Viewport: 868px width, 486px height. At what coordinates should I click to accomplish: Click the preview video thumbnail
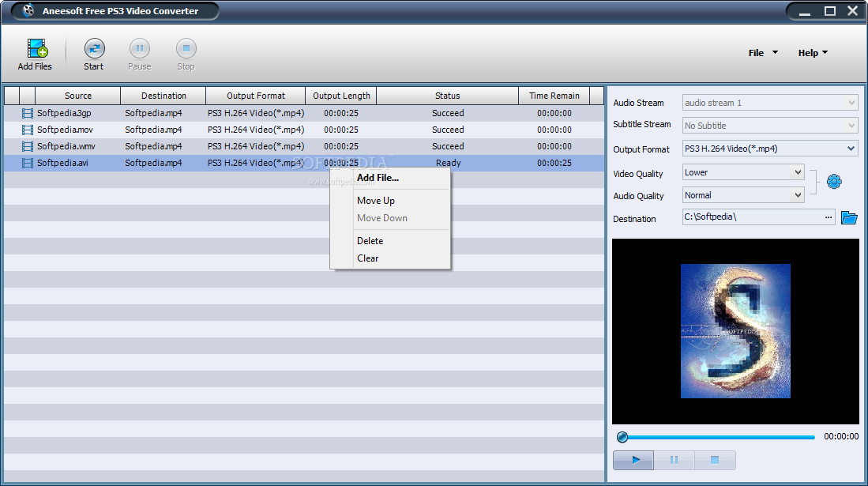click(735, 331)
